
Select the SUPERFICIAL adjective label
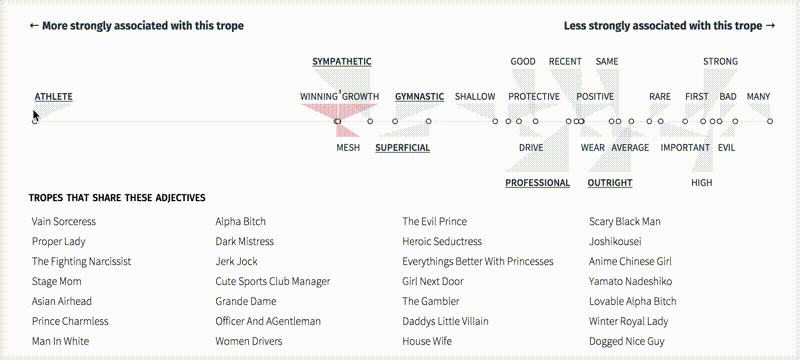[403, 148]
